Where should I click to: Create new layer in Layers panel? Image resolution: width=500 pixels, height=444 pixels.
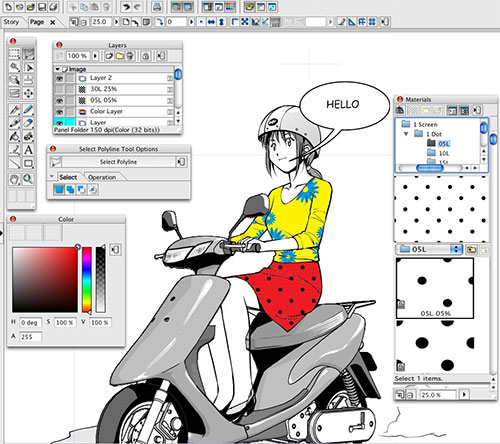click(x=109, y=56)
